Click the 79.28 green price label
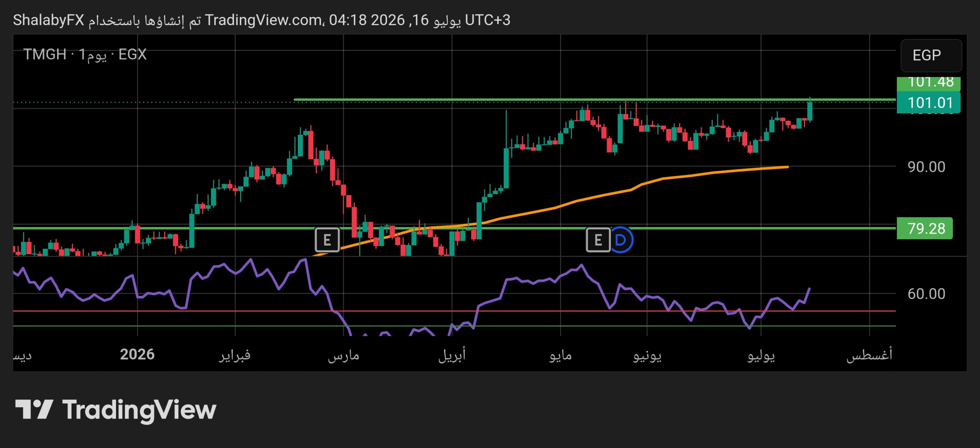The height and width of the screenshot is (448, 980). pos(924,228)
